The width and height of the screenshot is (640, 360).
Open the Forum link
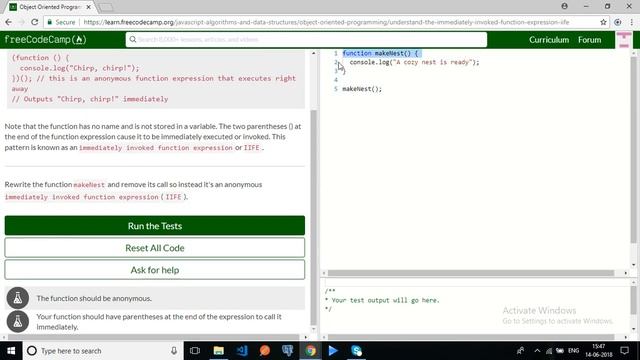589,40
